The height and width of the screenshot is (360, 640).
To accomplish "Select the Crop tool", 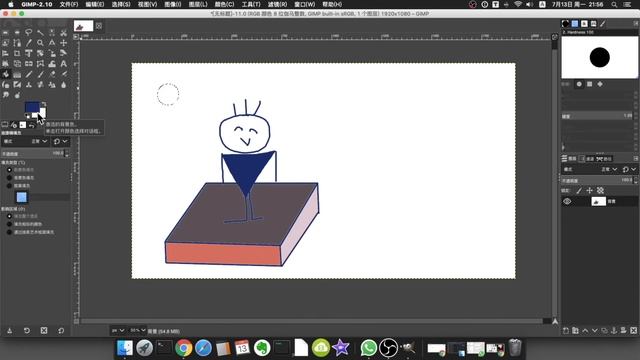I will (x=17, y=53).
